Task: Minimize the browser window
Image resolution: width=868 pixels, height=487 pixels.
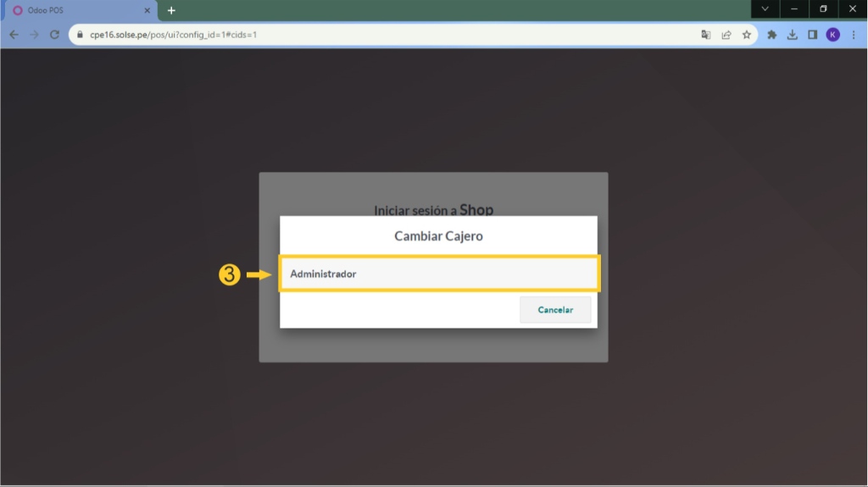Action: coord(794,8)
